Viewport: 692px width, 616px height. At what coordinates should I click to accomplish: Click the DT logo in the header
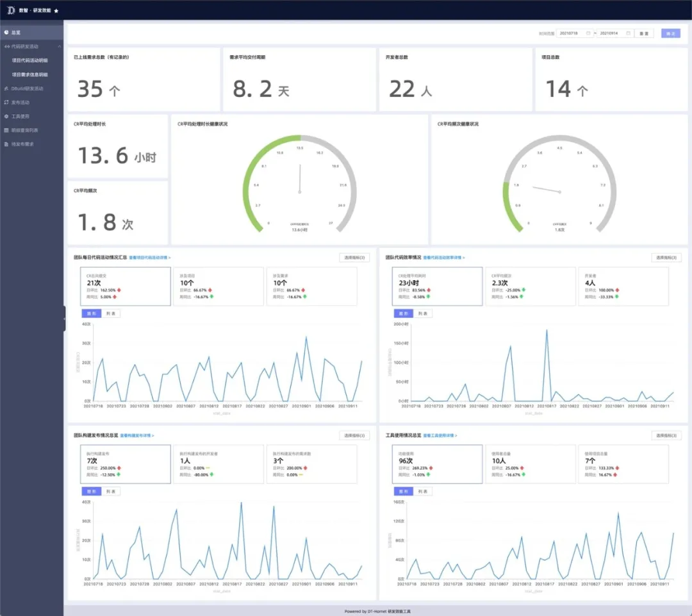(x=10, y=10)
